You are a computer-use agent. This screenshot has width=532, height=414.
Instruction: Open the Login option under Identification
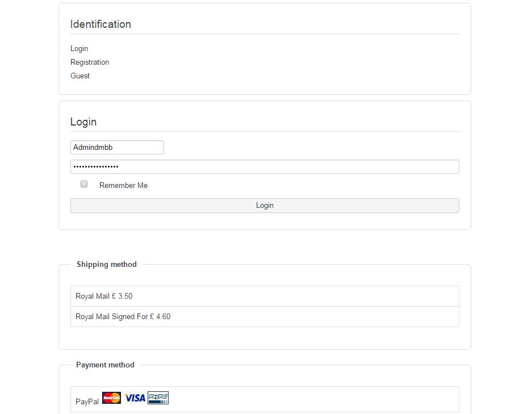(79, 49)
